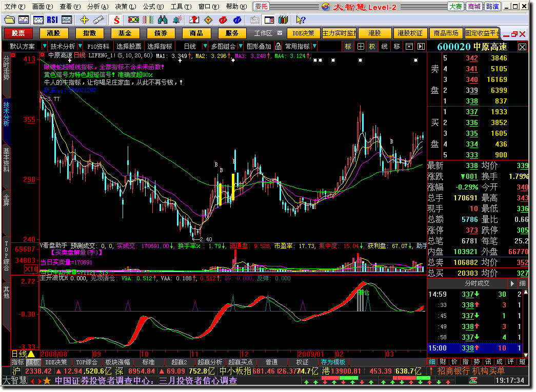Click the 细 detail button beside 分时成交
The image size is (536, 392).
522,283
